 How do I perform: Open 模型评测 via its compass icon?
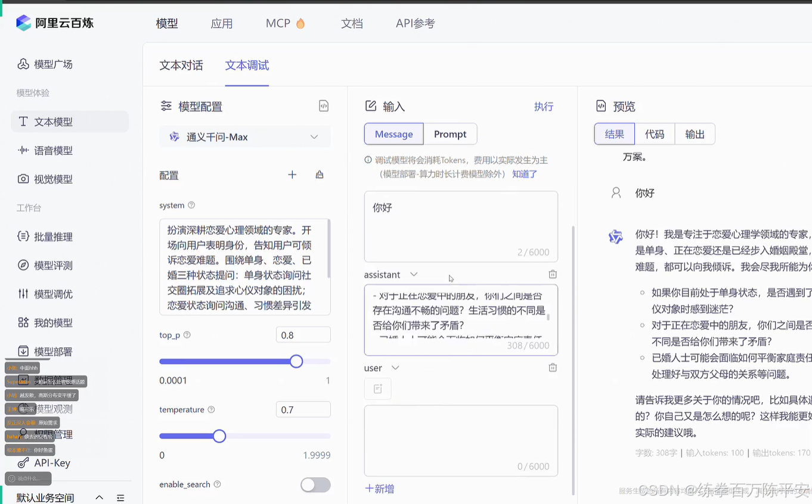(23, 265)
